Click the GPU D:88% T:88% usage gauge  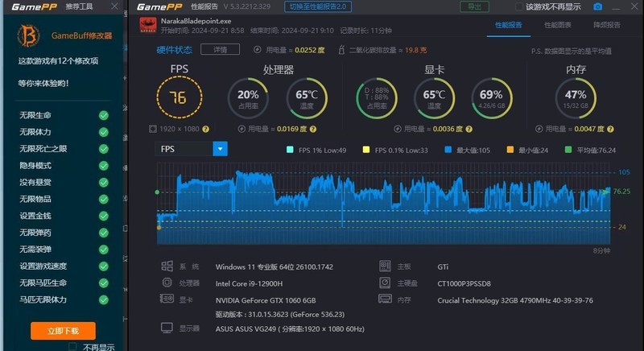coord(377,98)
